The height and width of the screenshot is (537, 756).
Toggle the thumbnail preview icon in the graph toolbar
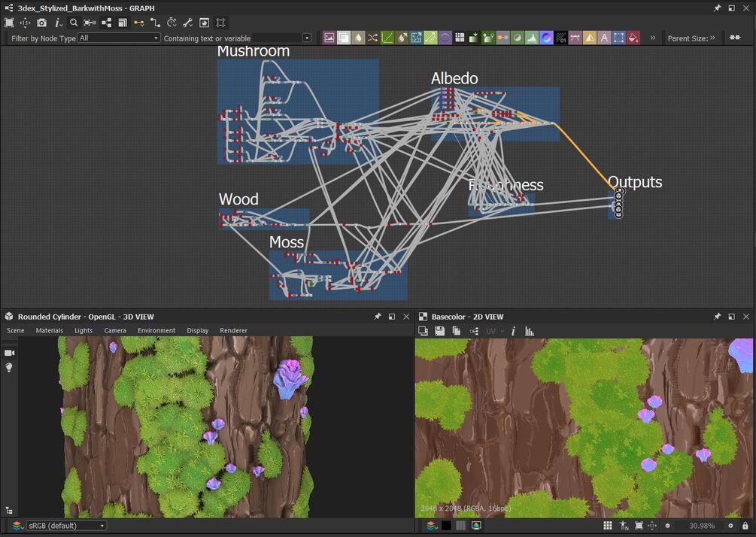click(205, 23)
